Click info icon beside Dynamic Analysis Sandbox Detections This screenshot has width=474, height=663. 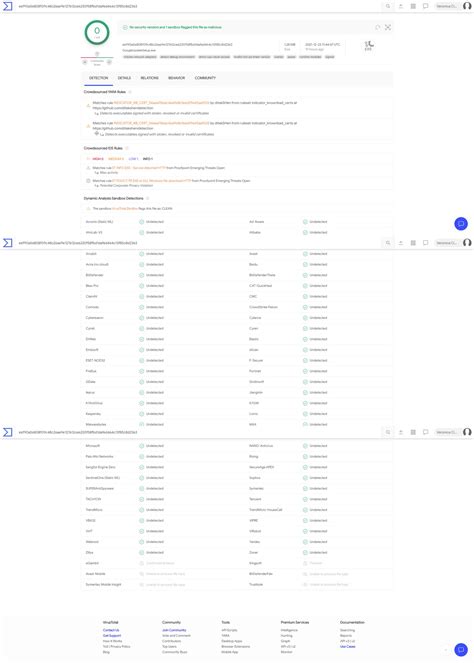(148, 198)
